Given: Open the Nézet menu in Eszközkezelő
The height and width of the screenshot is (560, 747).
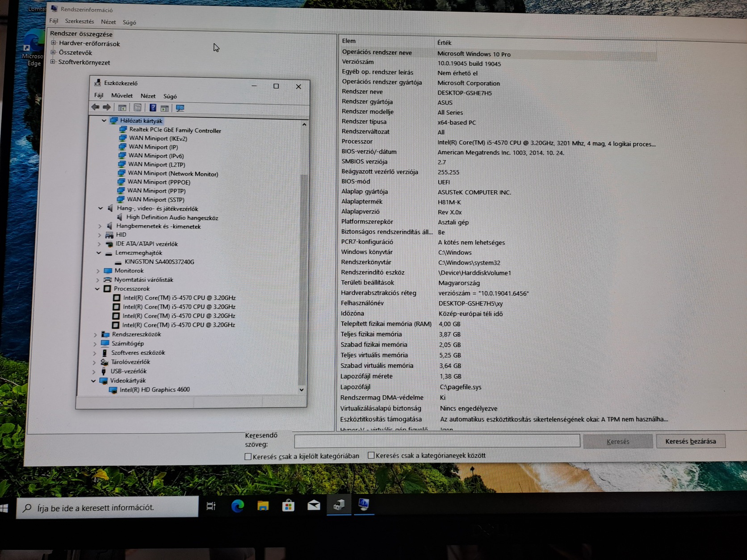Looking at the screenshot, I should (x=148, y=96).
